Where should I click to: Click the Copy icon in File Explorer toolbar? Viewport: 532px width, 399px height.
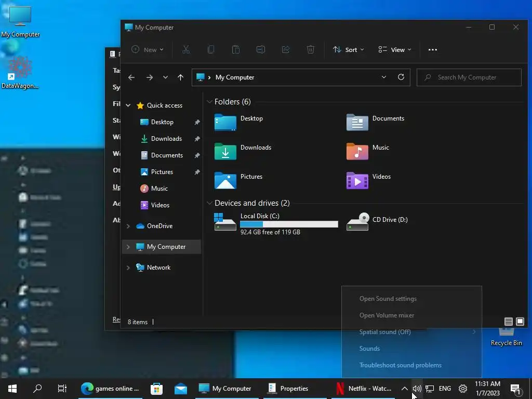[211, 49]
